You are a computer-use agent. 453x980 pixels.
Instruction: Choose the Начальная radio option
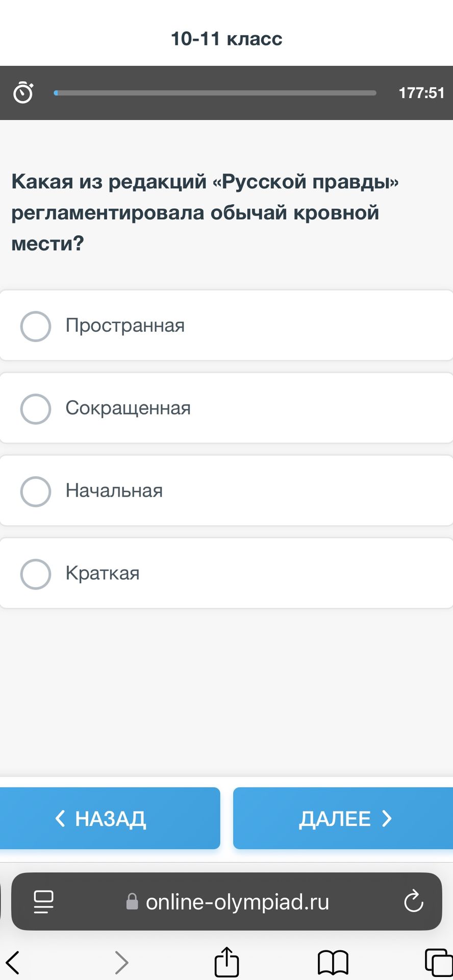pyautogui.click(x=36, y=492)
